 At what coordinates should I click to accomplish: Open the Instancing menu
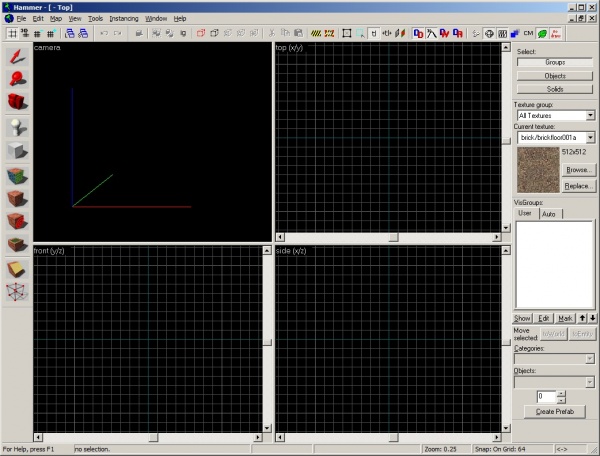[124, 19]
